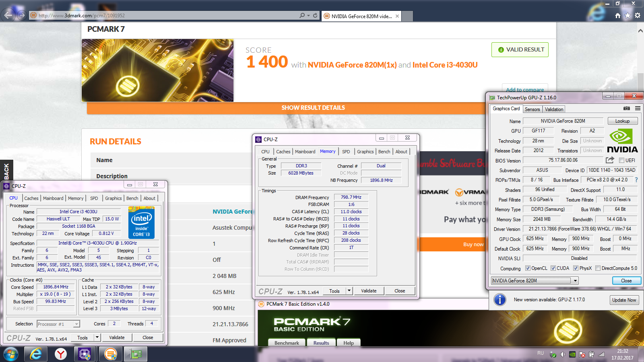Switch to the Validation tab in GPU-Z
The height and width of the screenshot is (362, 644).
554,109
